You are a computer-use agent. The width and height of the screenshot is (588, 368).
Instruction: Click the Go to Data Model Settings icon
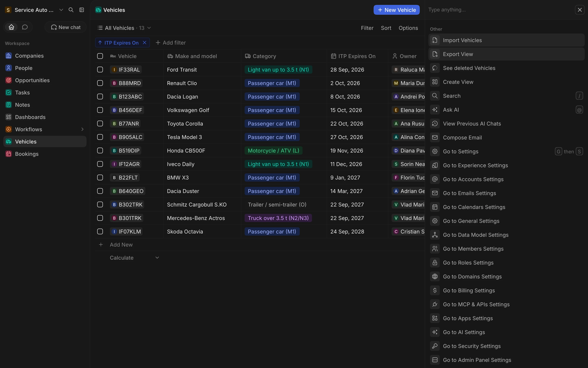(435, 235)
